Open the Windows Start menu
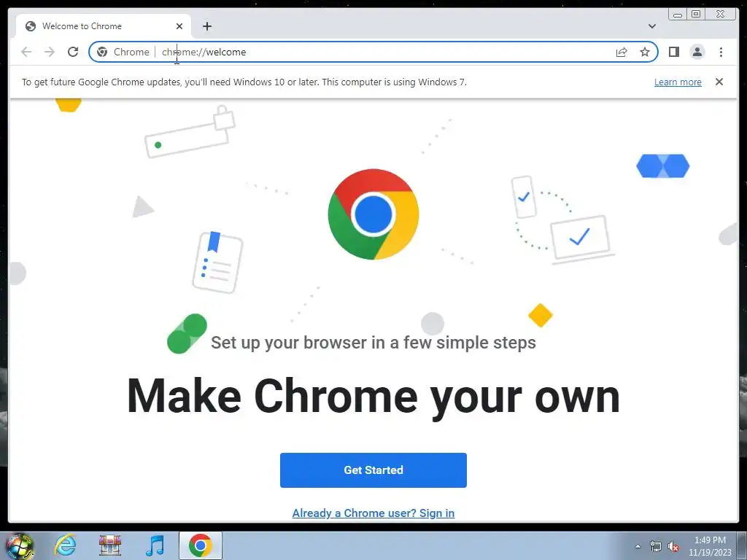 click(x=19, y=546)
